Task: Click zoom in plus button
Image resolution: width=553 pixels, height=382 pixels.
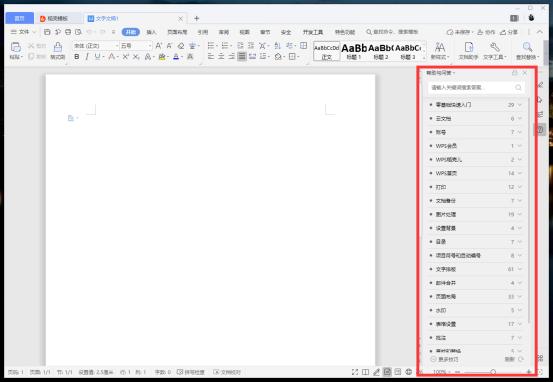Action: click(528, 372)
